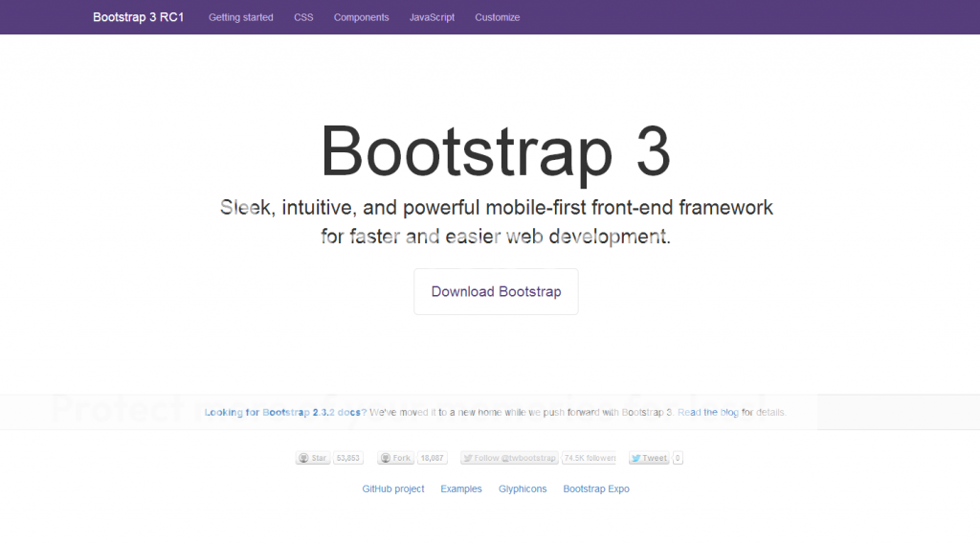Image resolution: width=980 pixels, height=545 pixels.
Task: Open the 18,087 fork count link
Action: pos(432,458)
